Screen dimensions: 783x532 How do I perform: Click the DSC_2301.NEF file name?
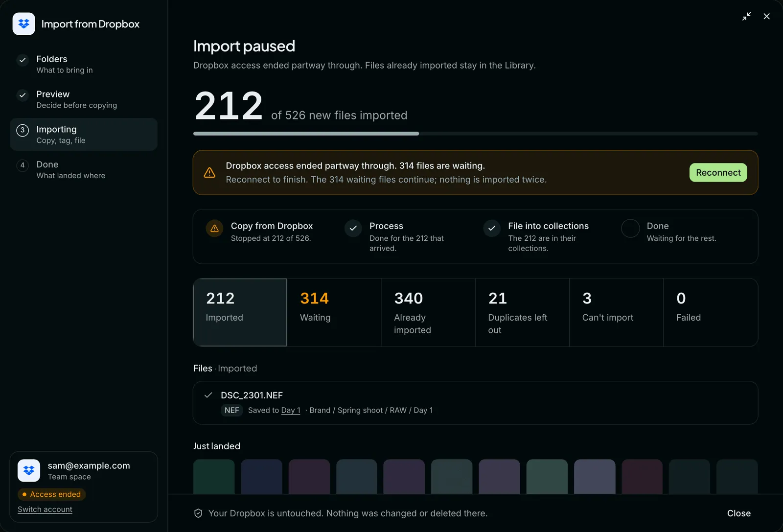point(252,395)
